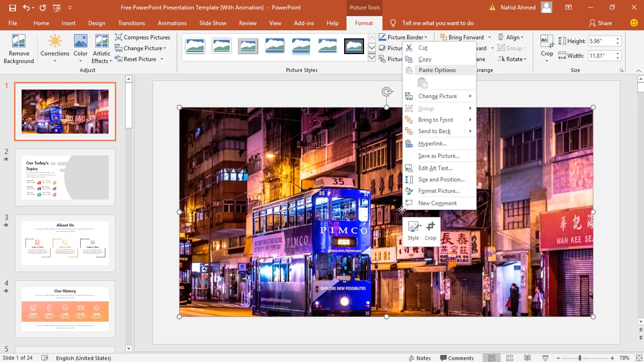Choose New Comment in context menu

tap(439, 203)
